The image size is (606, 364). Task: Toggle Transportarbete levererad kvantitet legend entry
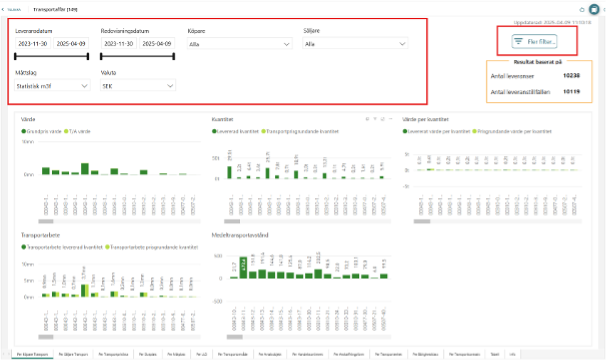click(x=62, y=247)
